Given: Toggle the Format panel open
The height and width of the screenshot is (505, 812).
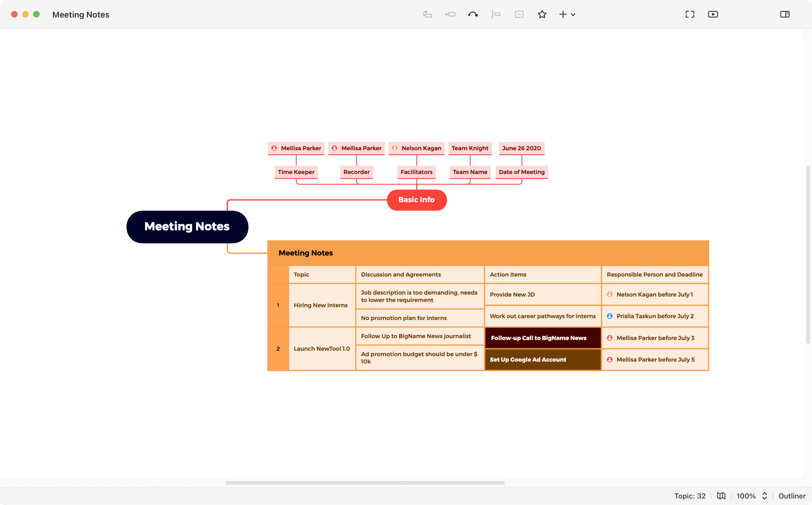Looking at the screenshot, I should point(785,14).
